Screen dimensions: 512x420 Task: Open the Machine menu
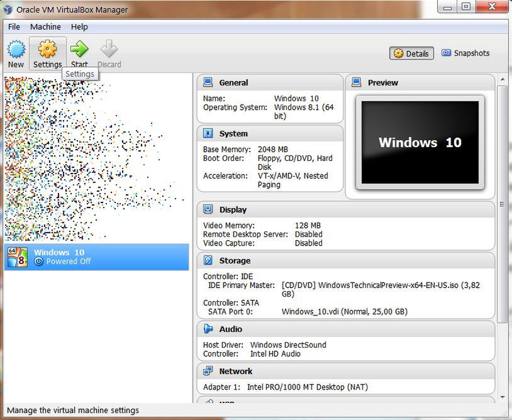(45, 27)
